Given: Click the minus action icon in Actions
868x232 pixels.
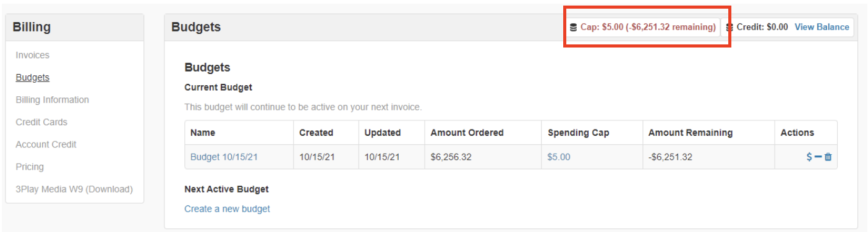Looking at the screenshot, I should click(x=818, y=157).
